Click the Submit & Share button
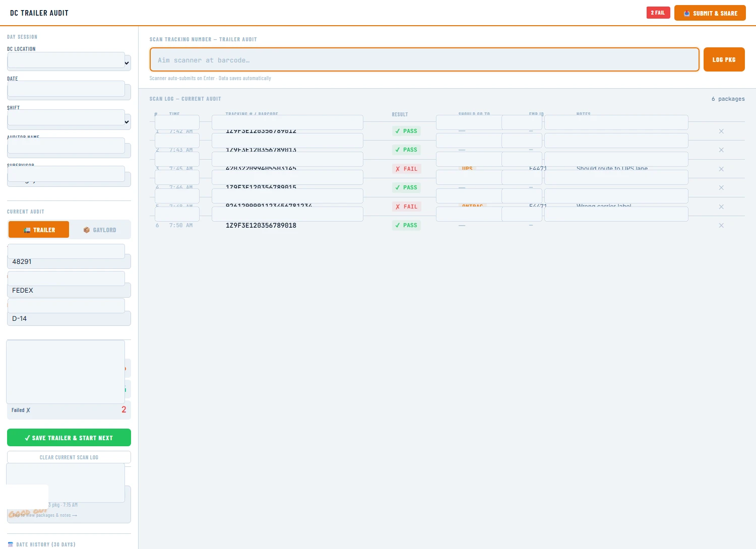 tap(710, 13)
